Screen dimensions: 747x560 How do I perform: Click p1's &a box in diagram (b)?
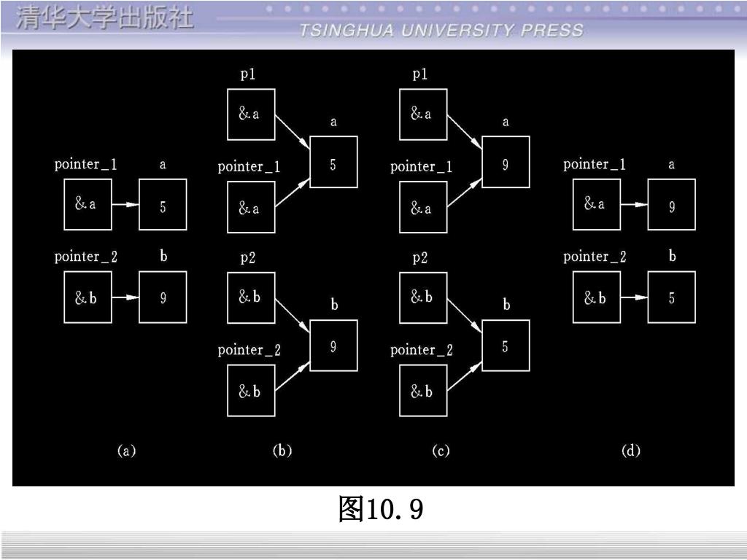click(251, 114)
